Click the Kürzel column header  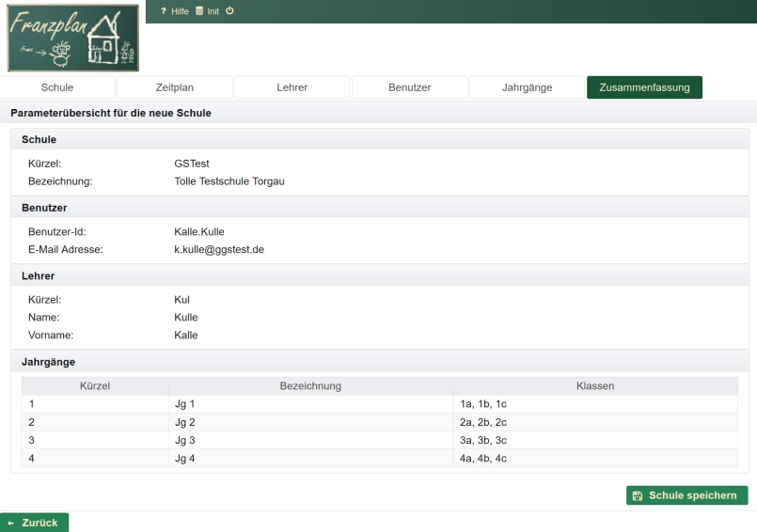tap(95, 385)
